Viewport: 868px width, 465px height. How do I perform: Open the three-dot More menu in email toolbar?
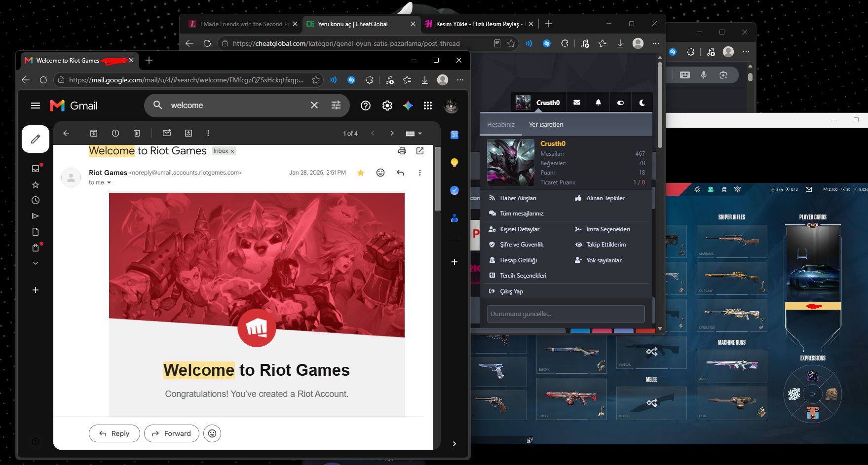click(x=208, y=133)
